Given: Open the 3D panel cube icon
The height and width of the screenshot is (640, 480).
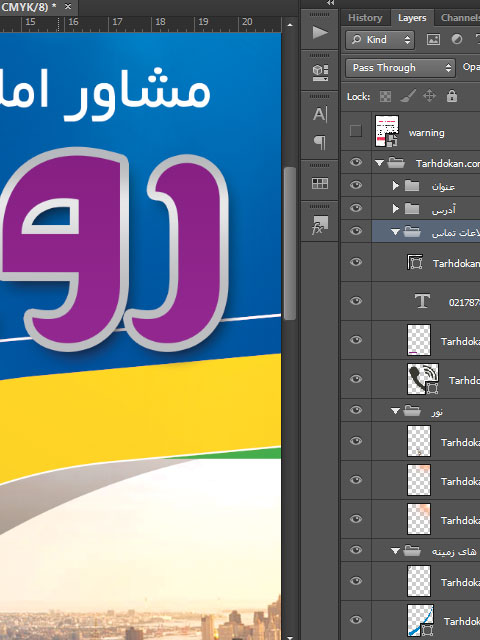Looking at the screenshot, I should point(320,72).
